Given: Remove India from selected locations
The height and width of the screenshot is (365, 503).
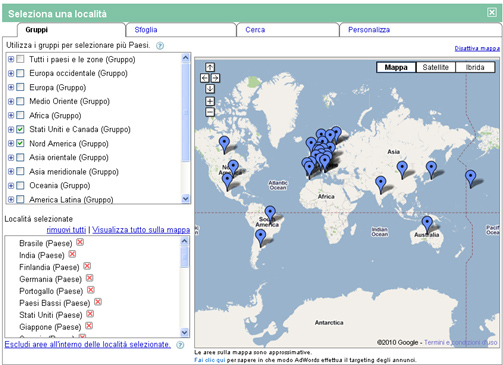Looking at the screenshot, I should pos(72,254).
